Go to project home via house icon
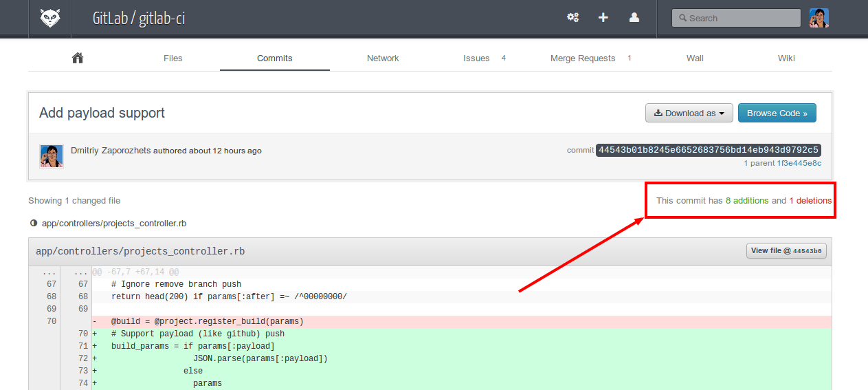This screenshot has width=868, height=390. coord(78,58)
